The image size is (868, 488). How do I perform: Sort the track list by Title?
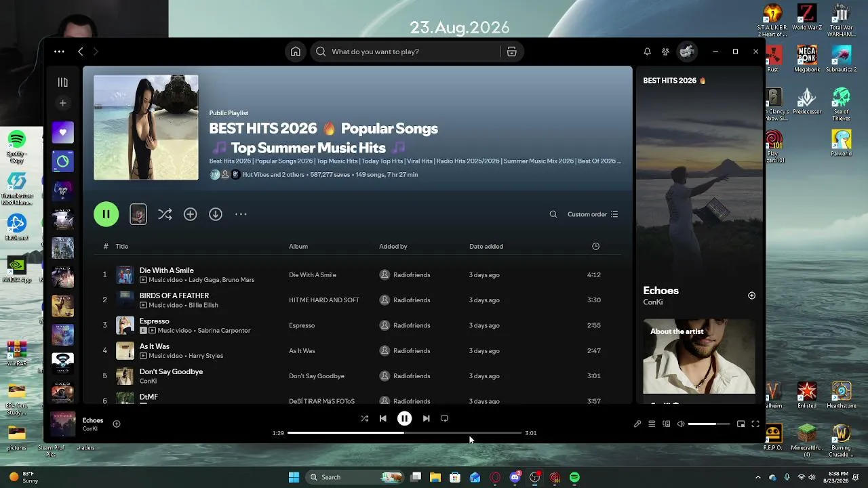(121, 247)
